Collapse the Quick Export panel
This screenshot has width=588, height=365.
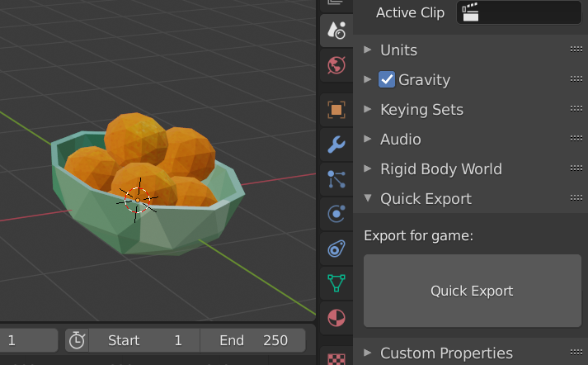pos(368,198)
